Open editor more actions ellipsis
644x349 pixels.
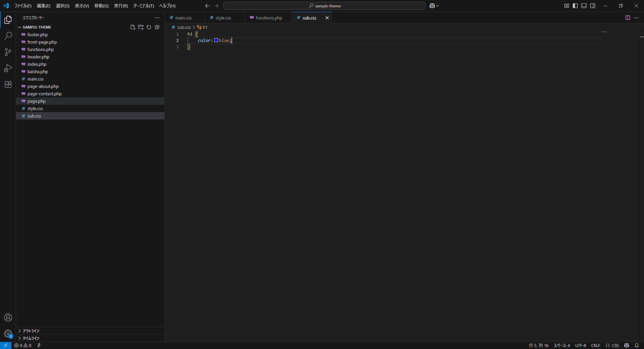(636, 18)
